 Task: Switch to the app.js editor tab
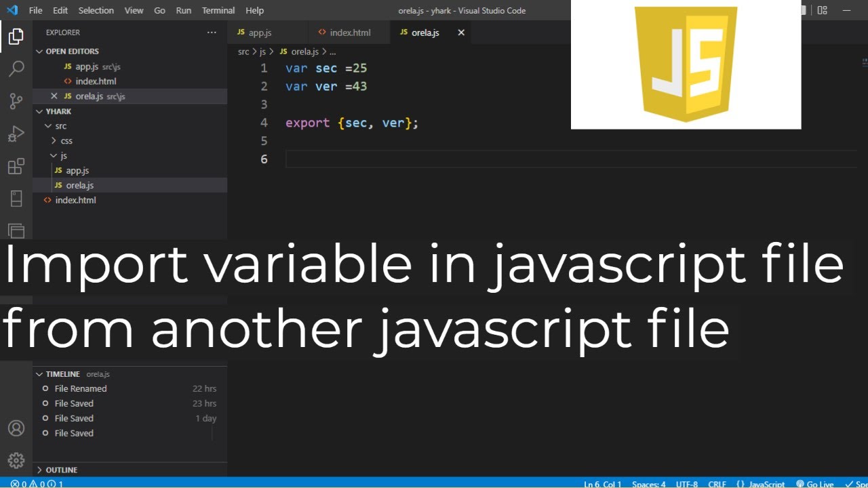[268, 33]
